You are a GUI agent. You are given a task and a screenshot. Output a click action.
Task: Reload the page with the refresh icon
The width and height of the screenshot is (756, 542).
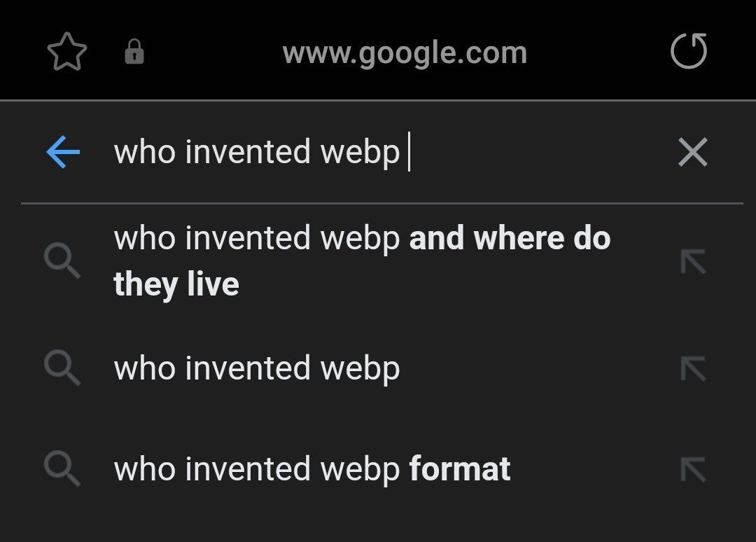tap(689, 52)
